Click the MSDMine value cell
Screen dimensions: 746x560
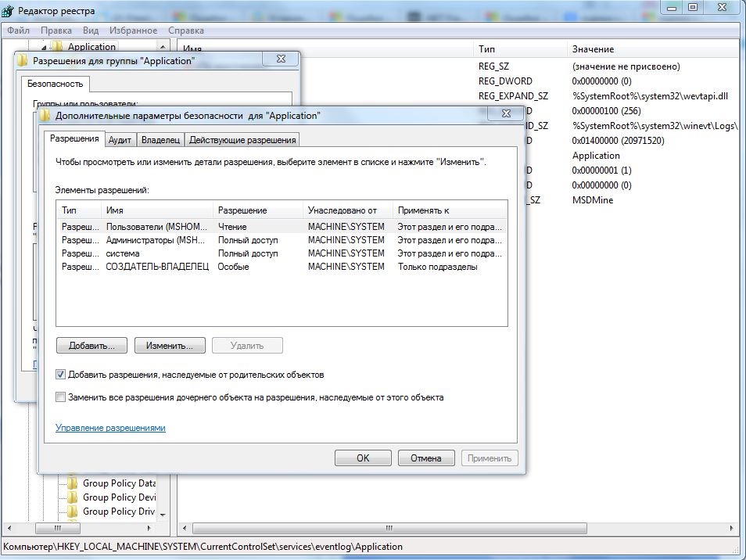(x=592, y=199)
